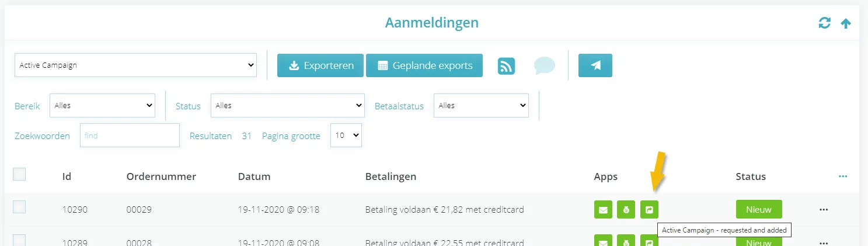The height and width of the screenshot is (246, 868).
Task: Refresh the Aanmeldingen list
Action: (824, 23)
